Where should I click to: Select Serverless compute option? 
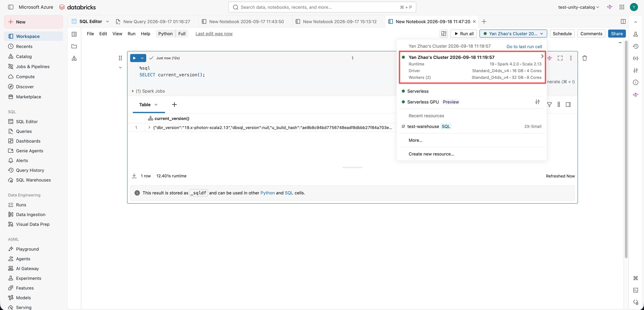click(x=471, y=91)
